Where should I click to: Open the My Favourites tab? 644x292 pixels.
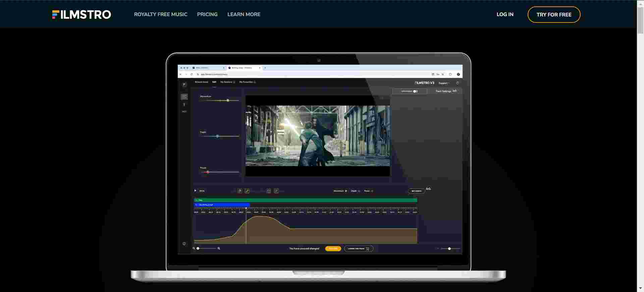pyautogui.click(x=248, y=82)
